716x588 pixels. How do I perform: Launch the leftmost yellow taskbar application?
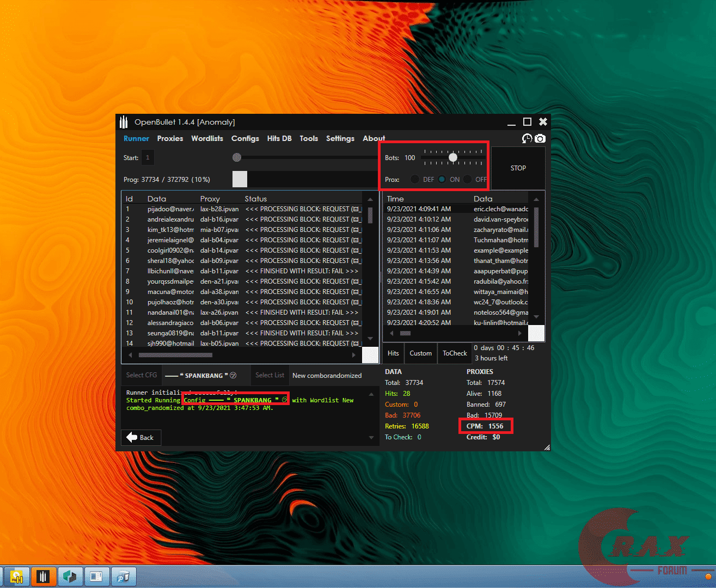click(17, 576)
